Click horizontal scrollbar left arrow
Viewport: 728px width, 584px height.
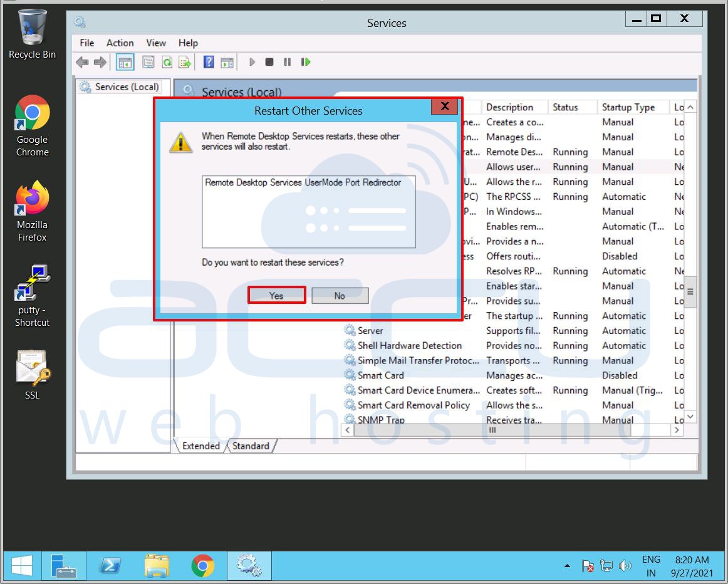click(347, 430)
